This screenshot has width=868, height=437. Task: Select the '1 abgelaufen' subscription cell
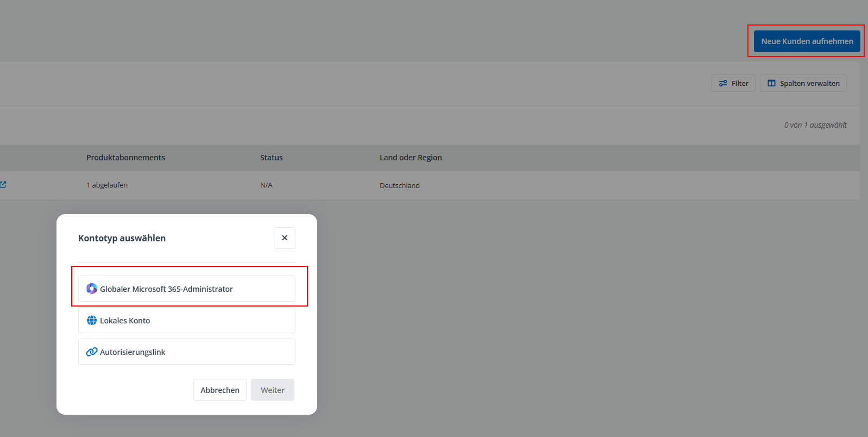[107, 185]
